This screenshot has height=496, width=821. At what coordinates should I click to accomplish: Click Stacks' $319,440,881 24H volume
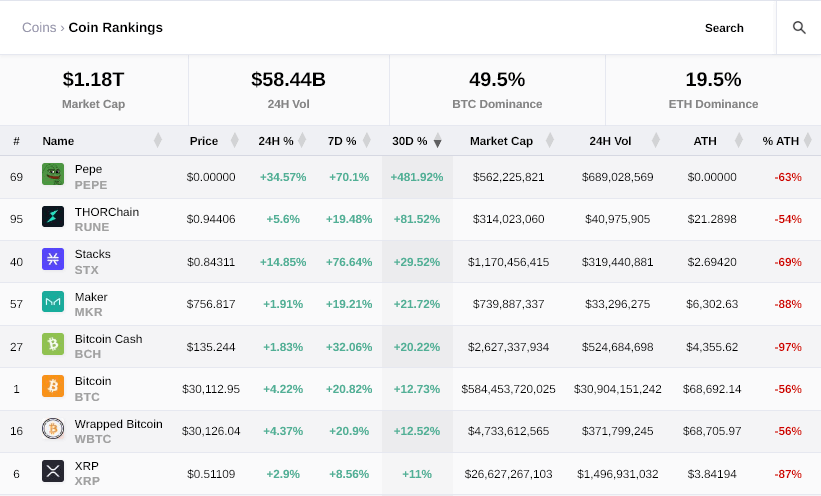click(617, 262)
